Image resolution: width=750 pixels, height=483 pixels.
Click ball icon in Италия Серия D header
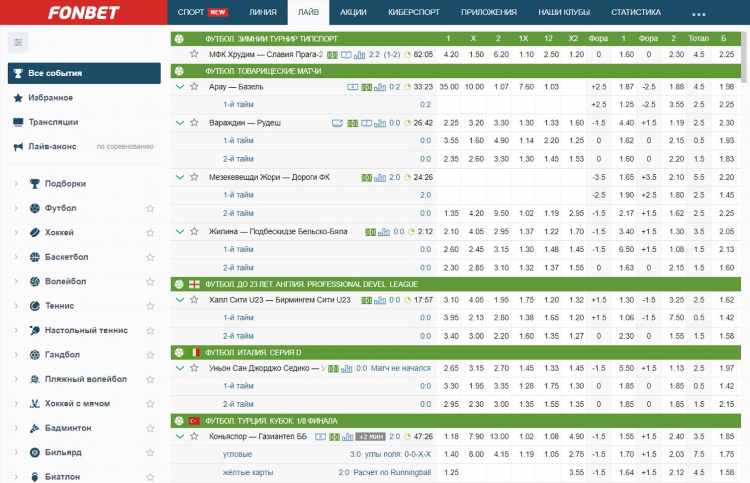(179, 352)
